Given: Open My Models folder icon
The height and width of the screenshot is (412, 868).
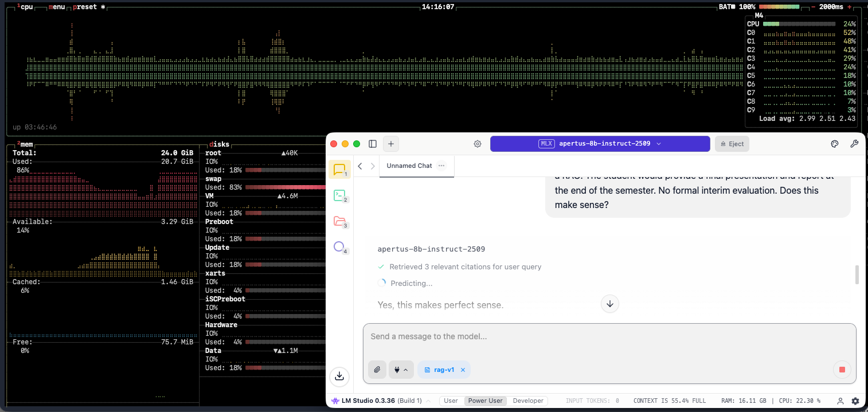Looking at the screenshot, I should click(x=339, y=222).
